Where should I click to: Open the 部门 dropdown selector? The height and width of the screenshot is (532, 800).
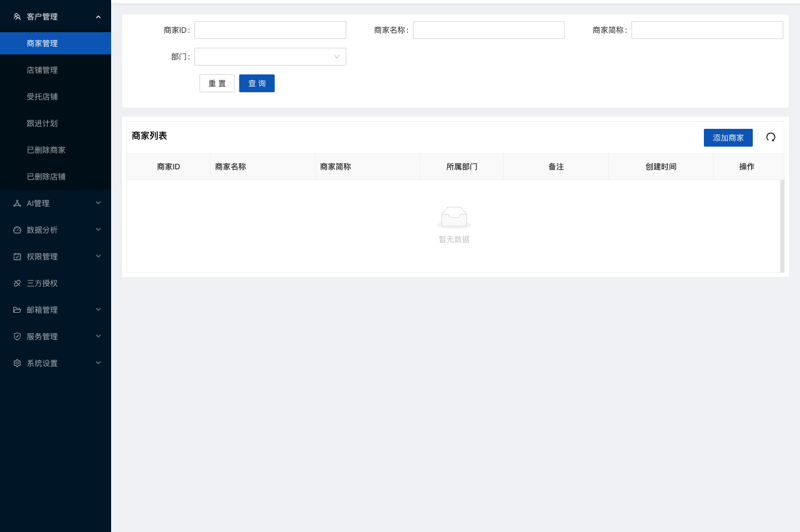pyautogui.click(x=270, y=57)
